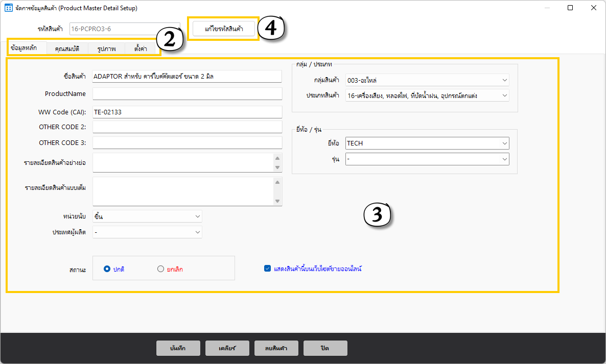The image size is (606, 364).
Task: Expand the ประเทศผู้ผลิต country dropdown
Action: pos(147,232)
